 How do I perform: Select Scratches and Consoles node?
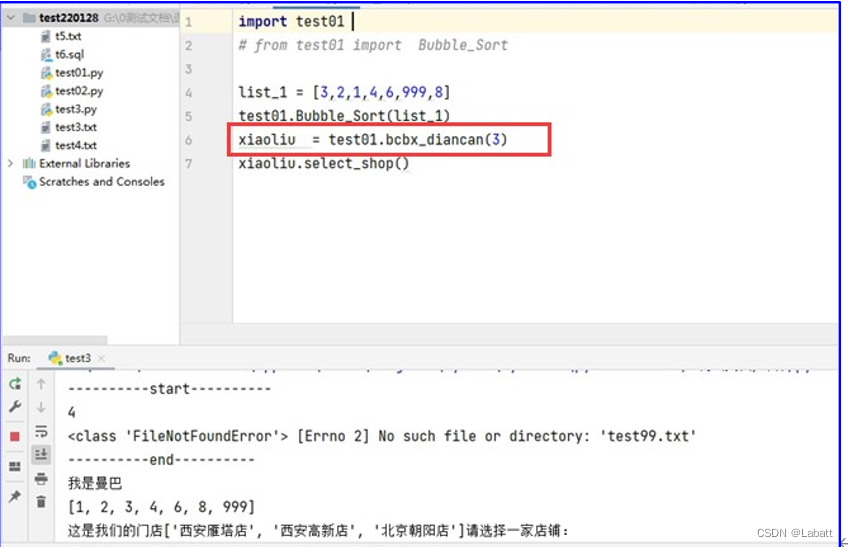coord(102,181)
